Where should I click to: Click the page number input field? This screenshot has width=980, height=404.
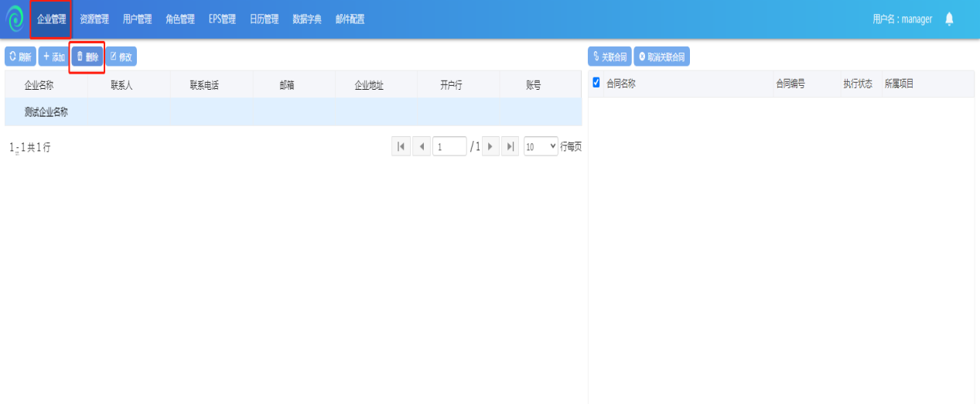click(x=449, y=146)
